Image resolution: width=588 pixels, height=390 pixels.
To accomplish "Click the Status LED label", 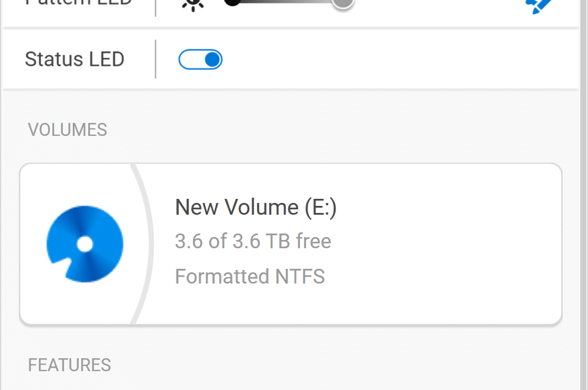I will (75, 59).
